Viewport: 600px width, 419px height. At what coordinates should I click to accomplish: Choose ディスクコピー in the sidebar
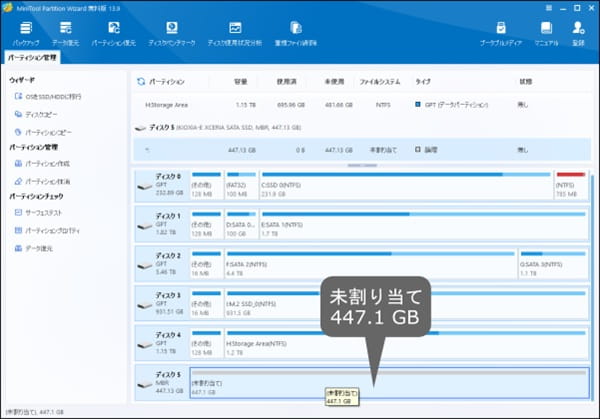point(36,114)
